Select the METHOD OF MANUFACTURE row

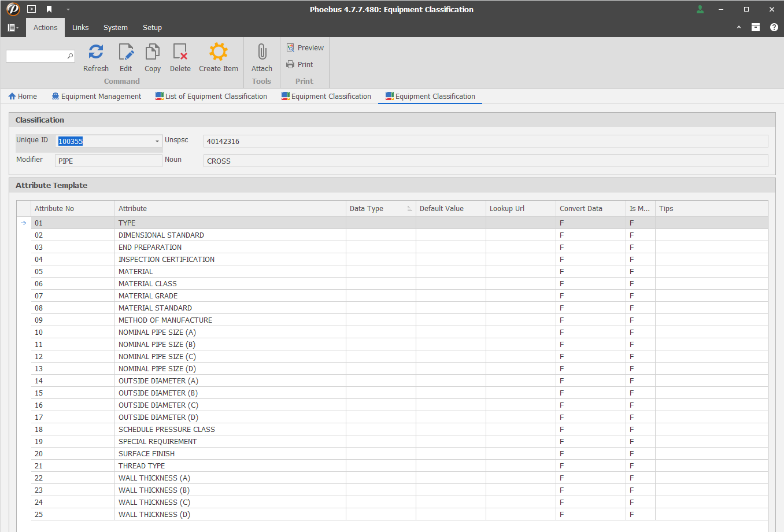[x=399, y=320]
